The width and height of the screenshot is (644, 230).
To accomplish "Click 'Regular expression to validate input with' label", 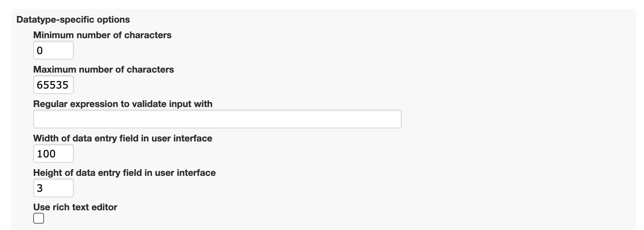I will [123, 104].
